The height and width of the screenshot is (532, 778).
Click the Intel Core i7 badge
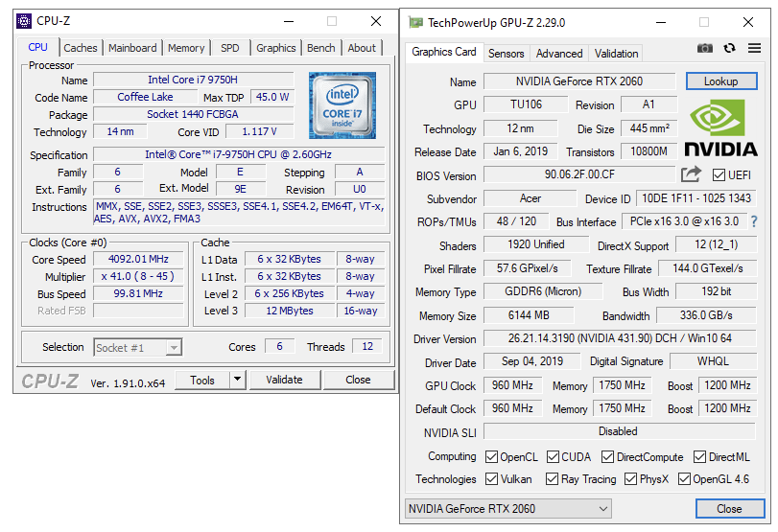(342, 105)
